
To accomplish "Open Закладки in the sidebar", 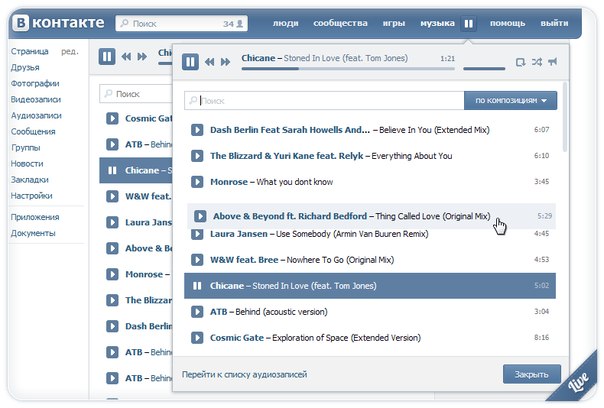I will coord(30,180).
